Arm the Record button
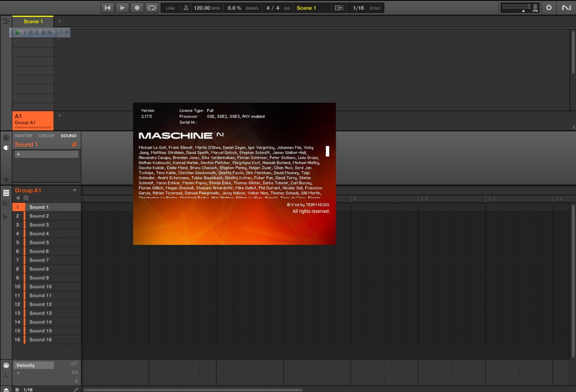 (x=137, y=8)
